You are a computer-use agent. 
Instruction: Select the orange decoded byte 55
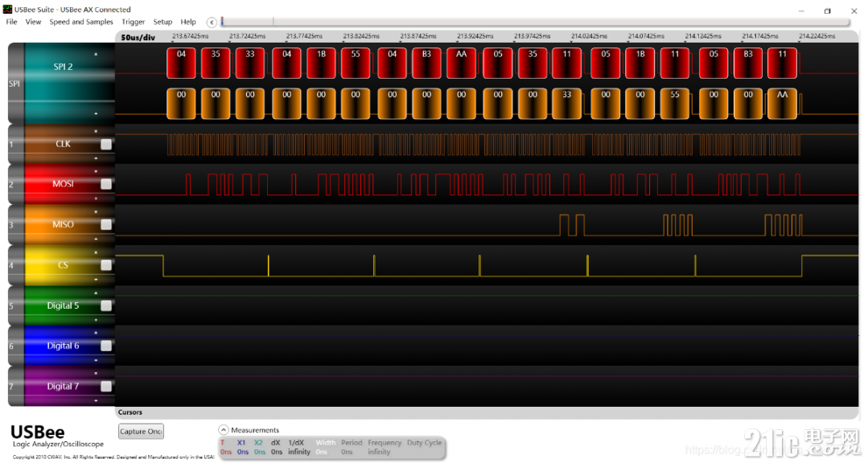click(675, 104)
